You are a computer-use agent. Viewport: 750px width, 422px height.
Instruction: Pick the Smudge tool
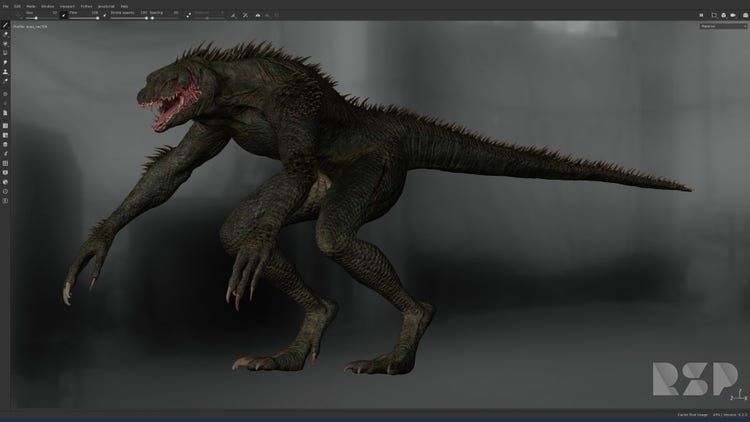tap(5, 62)
